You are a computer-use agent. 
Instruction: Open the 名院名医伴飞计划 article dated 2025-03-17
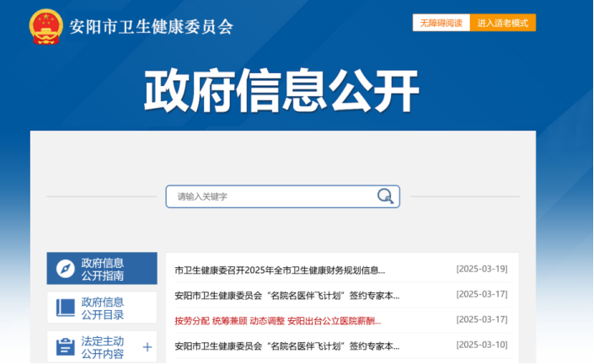(286, 296)
